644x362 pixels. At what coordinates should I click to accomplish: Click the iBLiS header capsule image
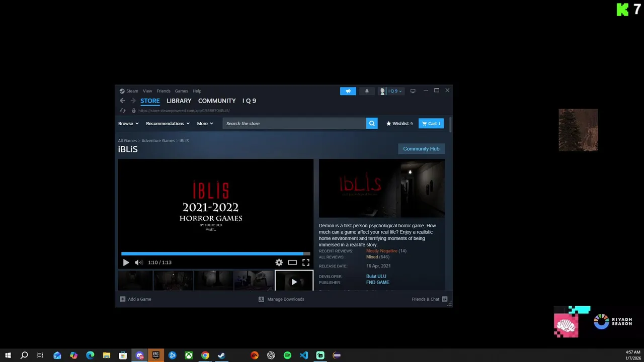381,189
